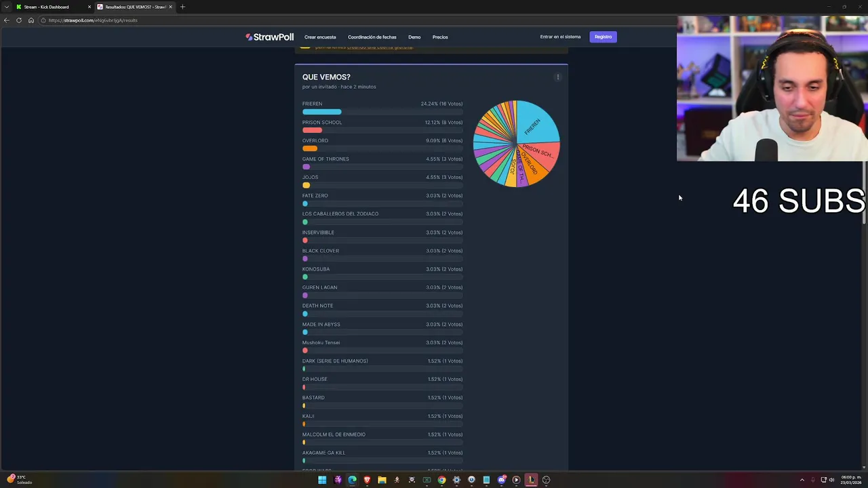Open the Precios page
The width and height of the screenshot is (868, 488).
440,37
